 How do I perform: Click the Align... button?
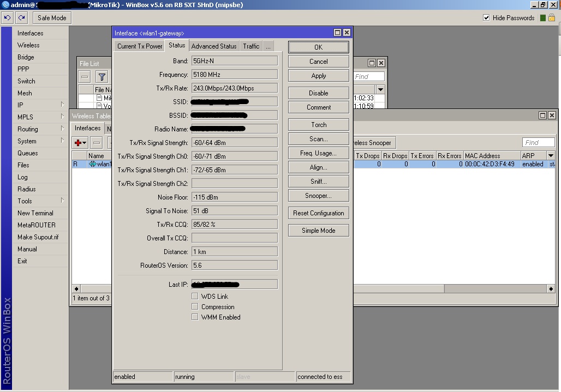318,167
